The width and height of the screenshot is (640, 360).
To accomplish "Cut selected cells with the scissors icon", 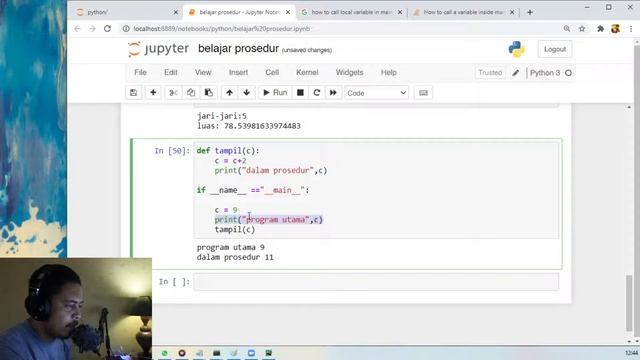I will coord(173,93).
